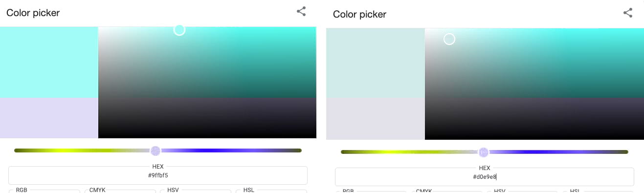Select the pale gray-teal preview swatch
Screen dimensions: 644x193
(x=376, y=63)
